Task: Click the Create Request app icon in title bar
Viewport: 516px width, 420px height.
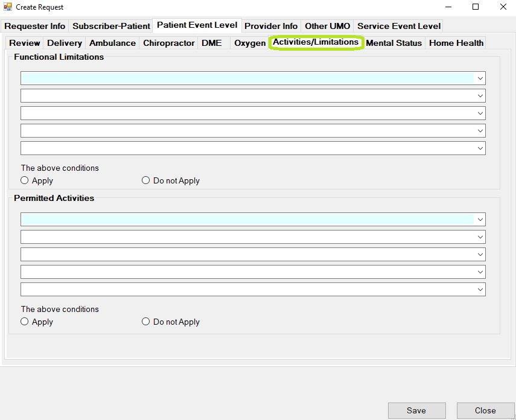Action: (8, 7)
